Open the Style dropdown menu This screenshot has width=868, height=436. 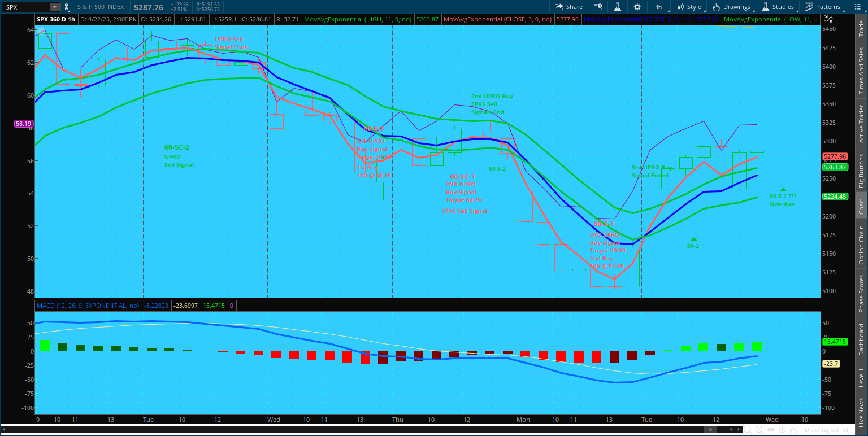(688, 7)
